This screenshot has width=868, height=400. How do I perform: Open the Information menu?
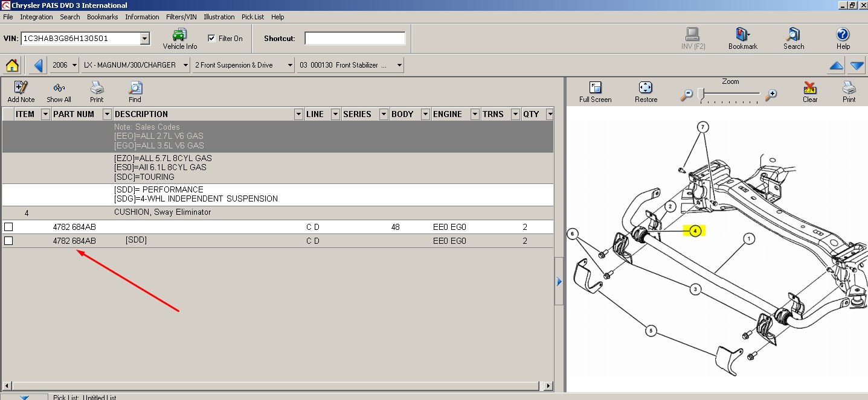142,17
